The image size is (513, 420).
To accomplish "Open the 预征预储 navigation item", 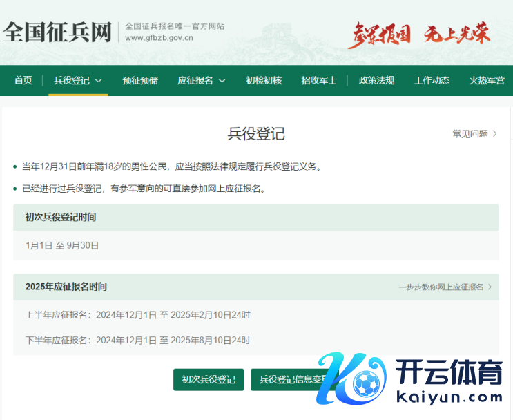I will tap(140, 80).
